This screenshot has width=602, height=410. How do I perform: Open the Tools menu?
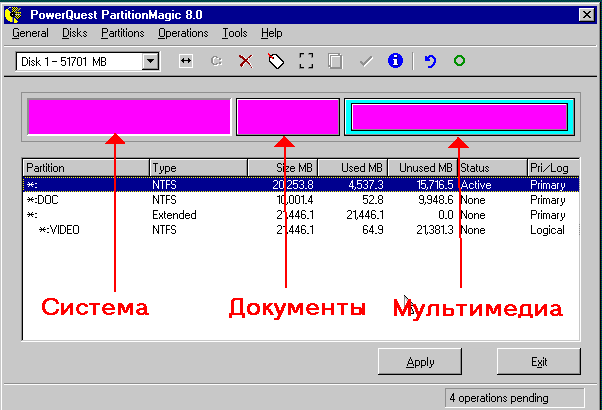pos(235,33)
